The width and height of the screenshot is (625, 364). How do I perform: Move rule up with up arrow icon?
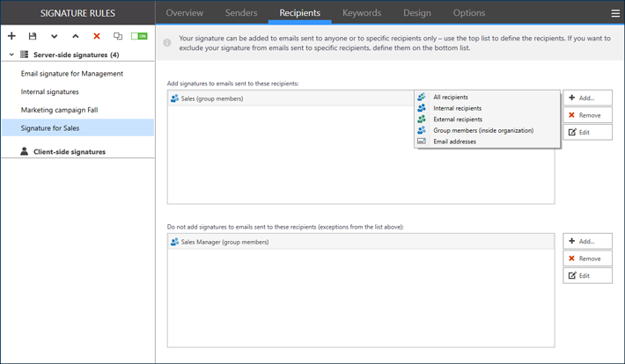[x=76, y=36]
